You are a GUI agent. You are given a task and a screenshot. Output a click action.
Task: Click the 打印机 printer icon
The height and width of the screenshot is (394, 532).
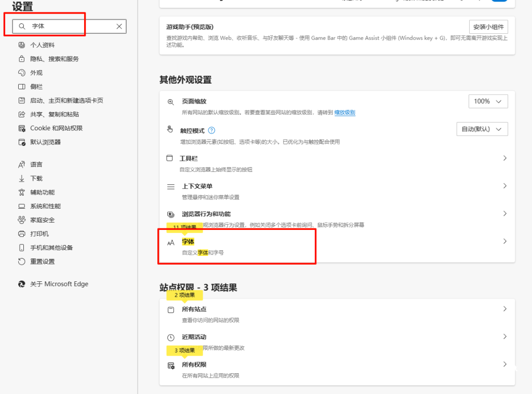[22, 234]
